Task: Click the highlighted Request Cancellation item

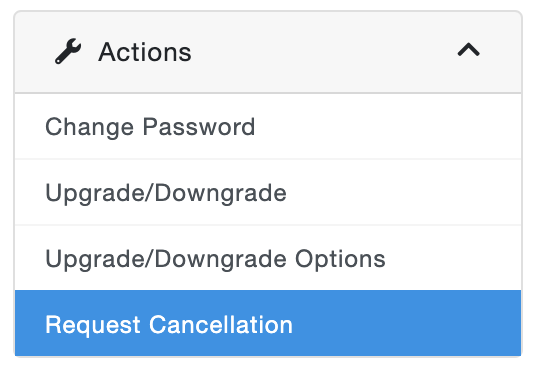Action: 268,323
